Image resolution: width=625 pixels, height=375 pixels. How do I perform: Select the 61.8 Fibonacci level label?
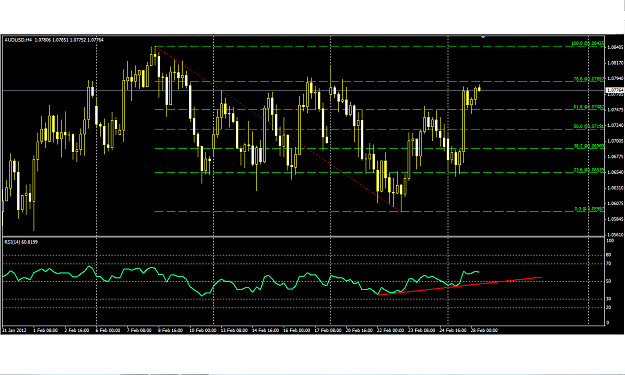click(x=589, y=107)
